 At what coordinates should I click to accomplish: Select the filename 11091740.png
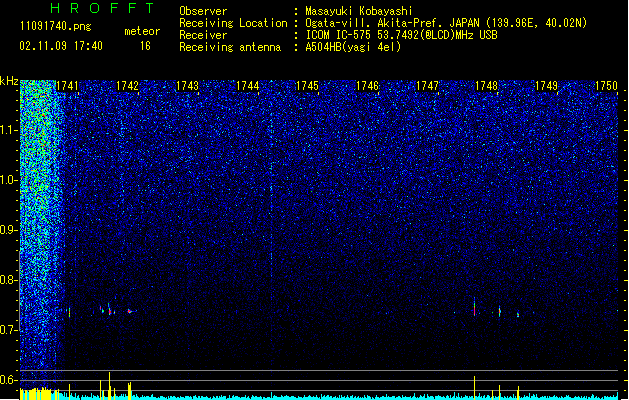click(x=56, y=26)
